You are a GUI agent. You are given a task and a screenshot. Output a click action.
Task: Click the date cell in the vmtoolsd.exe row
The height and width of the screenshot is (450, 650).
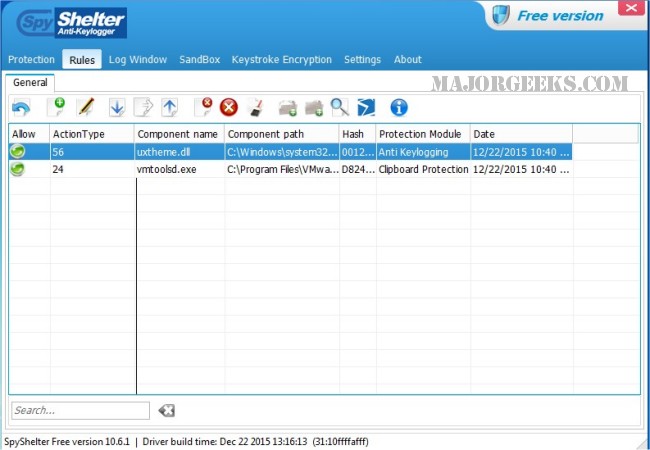tap(521, 169)
